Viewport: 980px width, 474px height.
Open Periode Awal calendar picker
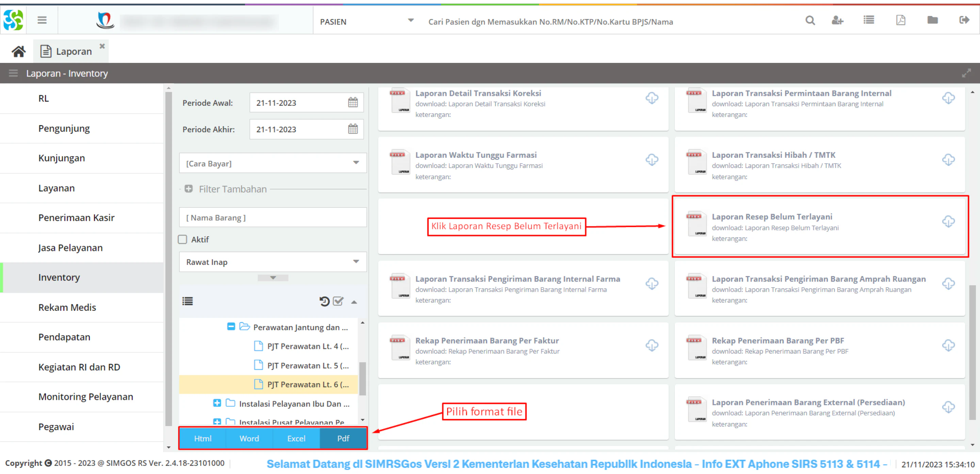pyautogui.click(x=353, y=103)
